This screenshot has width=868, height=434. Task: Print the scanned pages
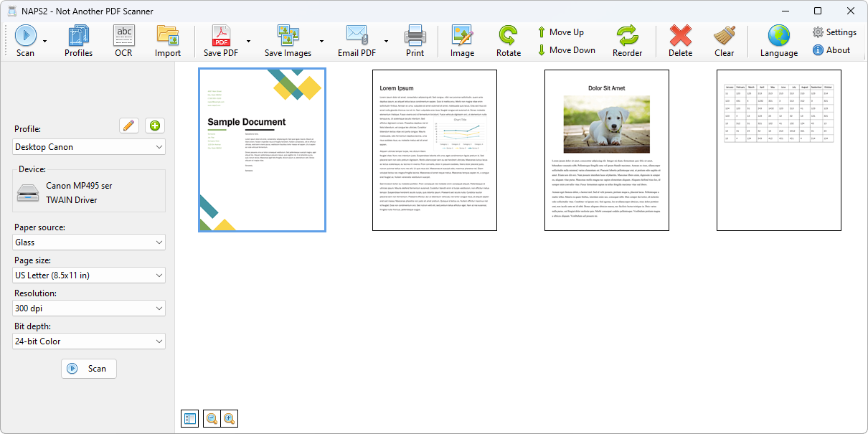click(415, 39)
